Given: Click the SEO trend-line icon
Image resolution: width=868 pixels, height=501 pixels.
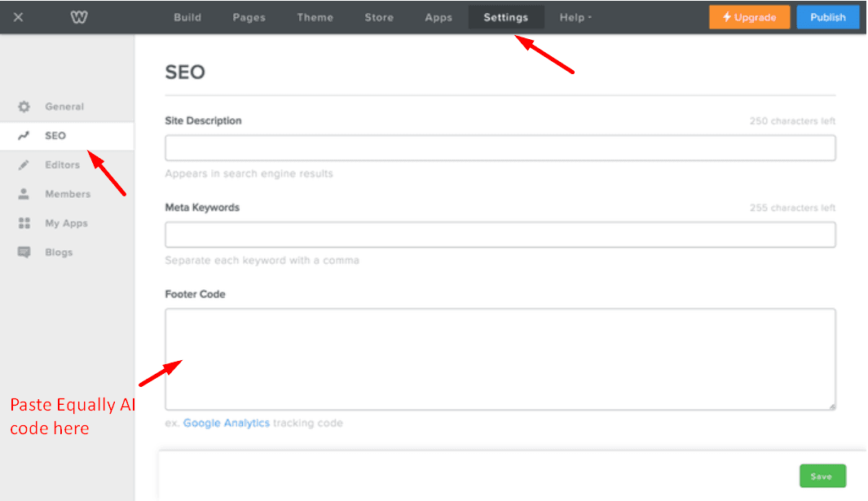Looking at the screenshot, I should tap(24, 136).
